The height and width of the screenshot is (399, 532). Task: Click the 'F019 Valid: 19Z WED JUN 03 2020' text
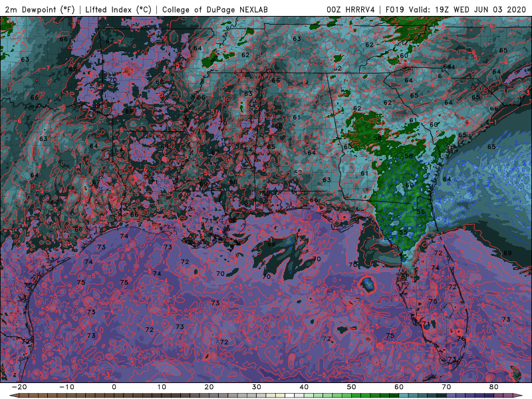click(x=456, y=10)
